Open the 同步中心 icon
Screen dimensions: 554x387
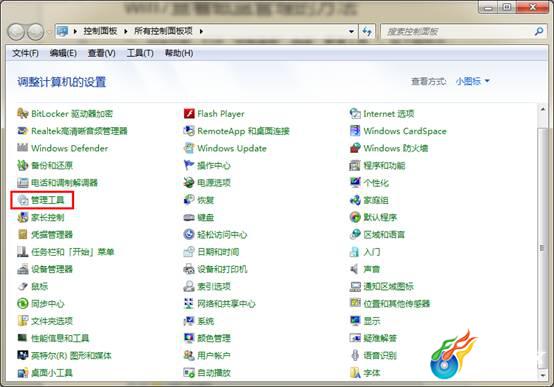point(23,304)
